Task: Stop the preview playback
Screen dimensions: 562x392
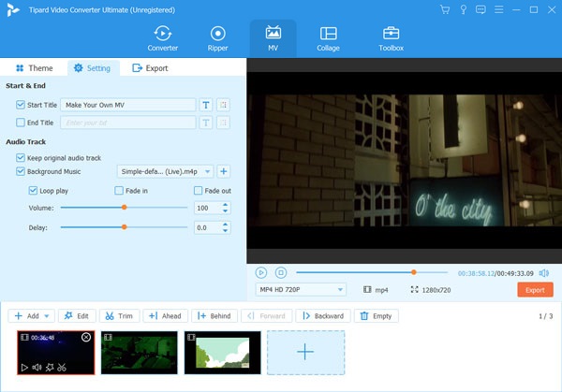Action: click(x=281, y=273)
